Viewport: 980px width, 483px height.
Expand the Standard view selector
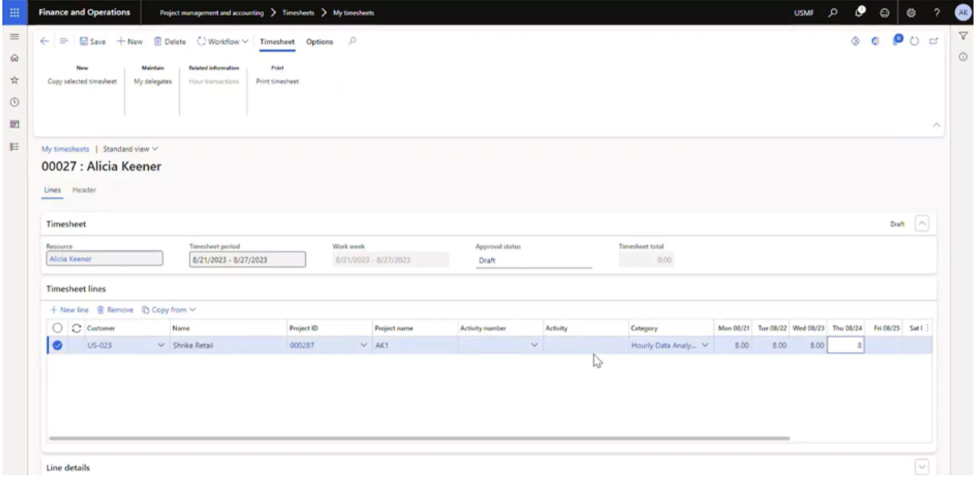tap(131, 148)
